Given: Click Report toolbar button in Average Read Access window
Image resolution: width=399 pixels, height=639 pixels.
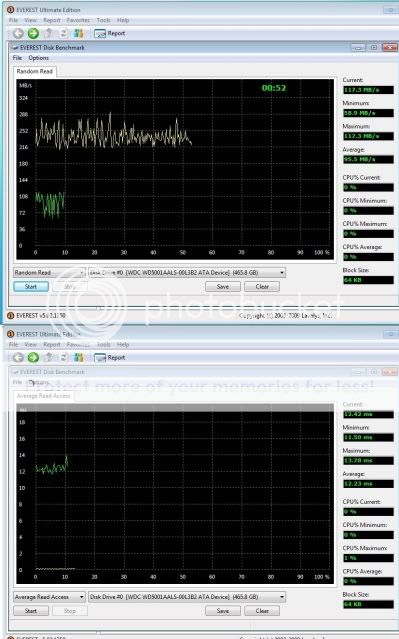Looking at the screenshot, I should click(110, 358).
